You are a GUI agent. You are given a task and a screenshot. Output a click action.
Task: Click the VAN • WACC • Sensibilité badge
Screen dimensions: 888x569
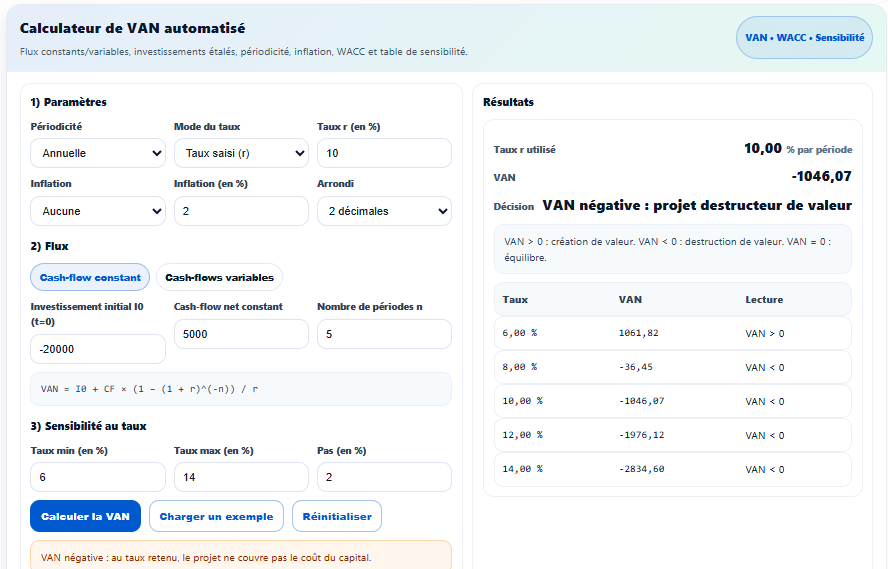pos(804,38)
